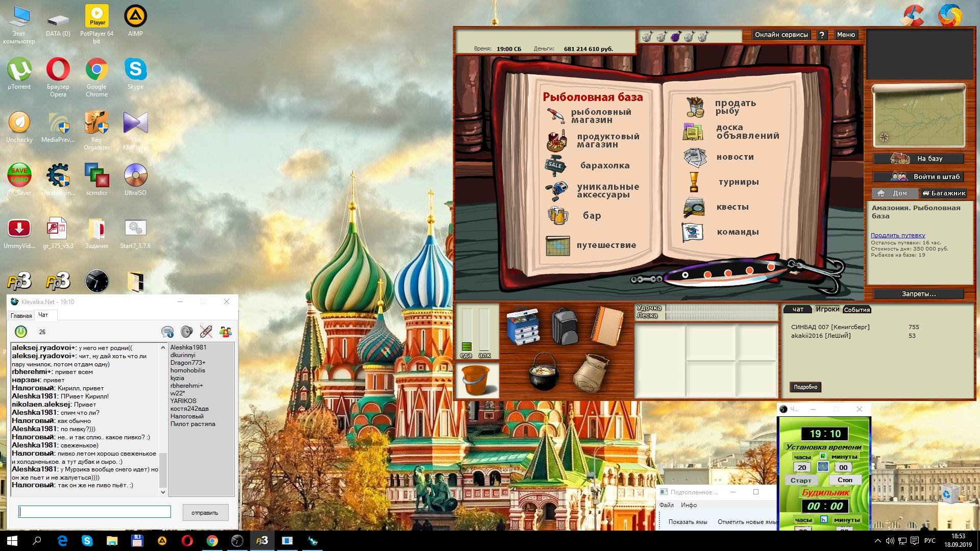Click the Windows Start button
The width and height of the screenshot is (980, 551).
pos(12,541)
